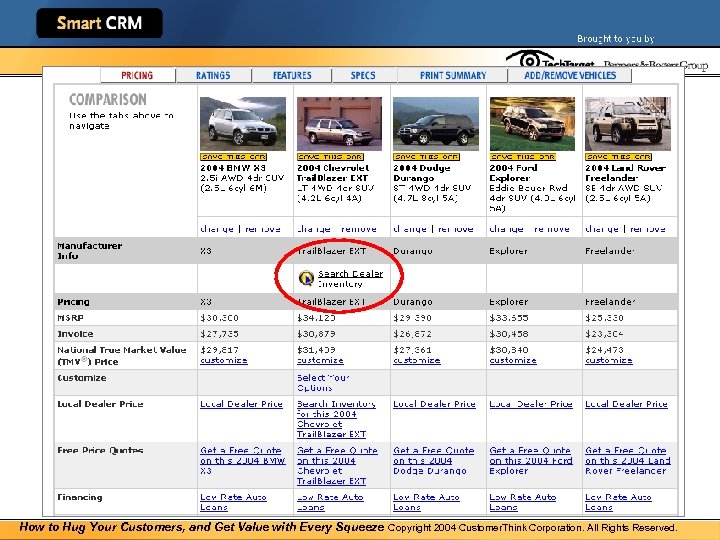Click the Smart CRM logo
The image size is (720, 540).
pos(99,23)
